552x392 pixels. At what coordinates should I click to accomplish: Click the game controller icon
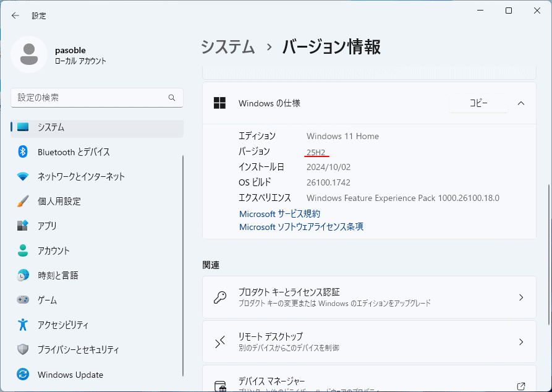[23, 300]
